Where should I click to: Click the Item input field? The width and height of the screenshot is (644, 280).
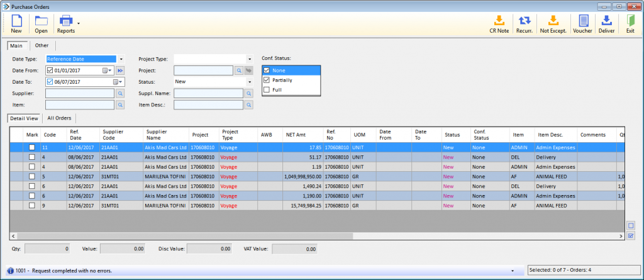point(80,105)
